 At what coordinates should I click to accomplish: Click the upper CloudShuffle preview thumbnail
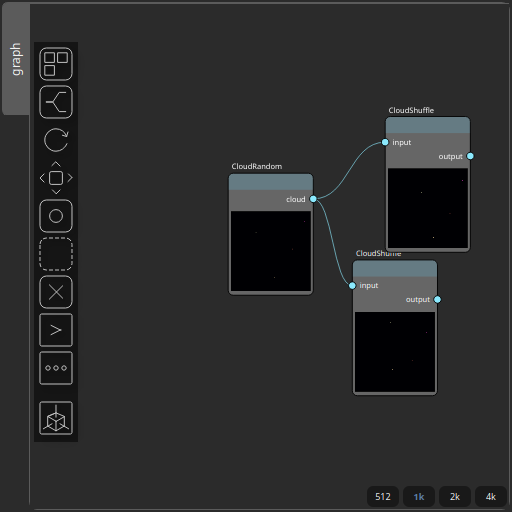pyautogui.click(x=428, y=208)
